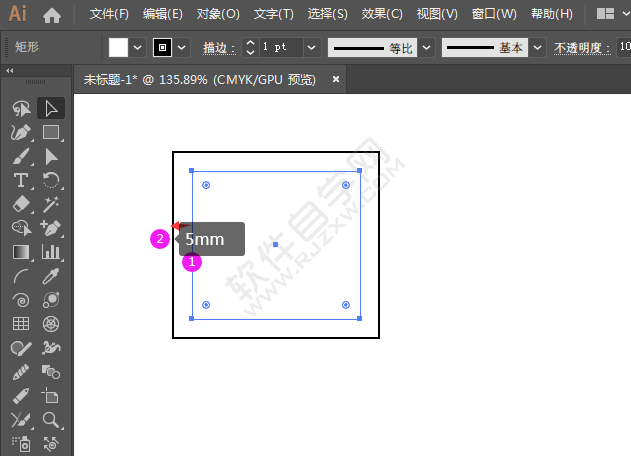Select the Type tool

21,180
